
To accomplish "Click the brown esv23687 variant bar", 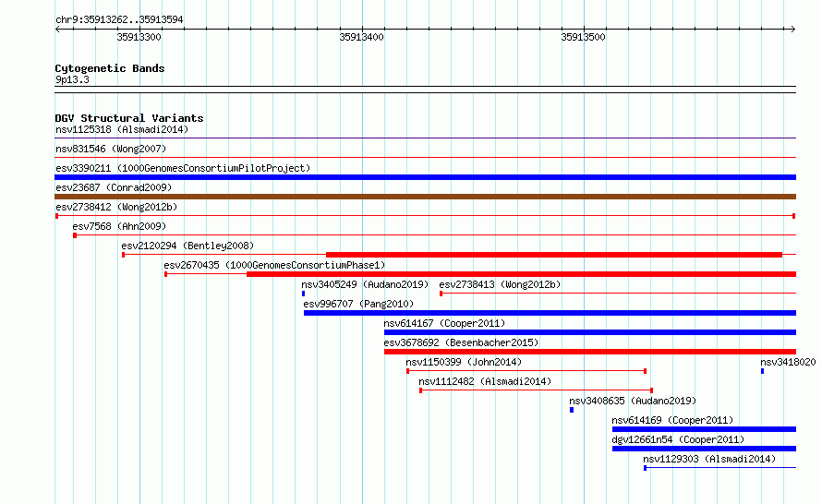I will click(425, 197).
